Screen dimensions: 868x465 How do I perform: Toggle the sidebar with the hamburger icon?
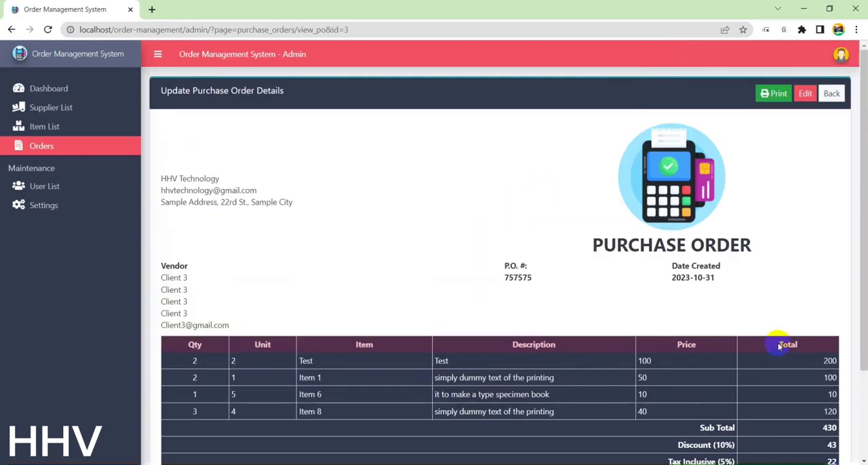pyautogui.click(x=157, y=54)
